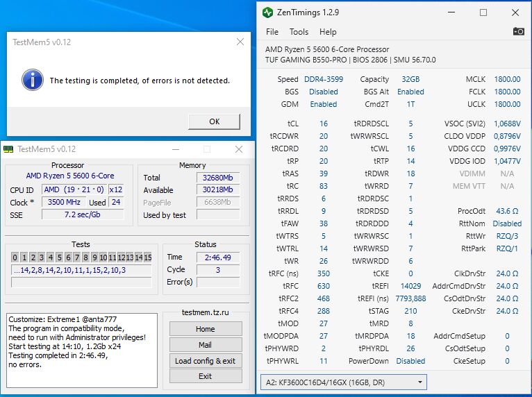The image size is (532, 397).
Task: Click the empty Error(s) field
Action: tap(218, 282)
